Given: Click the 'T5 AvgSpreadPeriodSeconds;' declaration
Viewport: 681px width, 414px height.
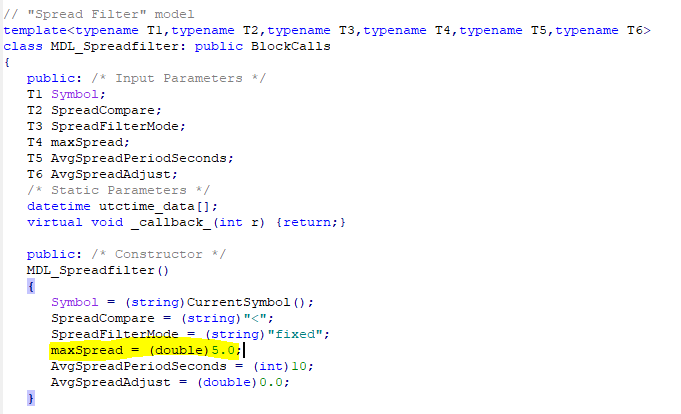Looking at the screenshot, I should pos(130,159).
